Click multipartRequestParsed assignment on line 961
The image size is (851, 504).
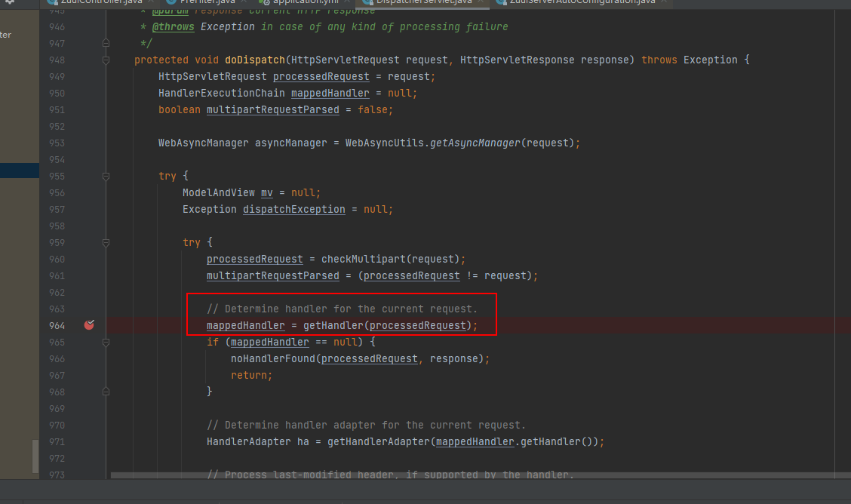(x=272, y=275)
